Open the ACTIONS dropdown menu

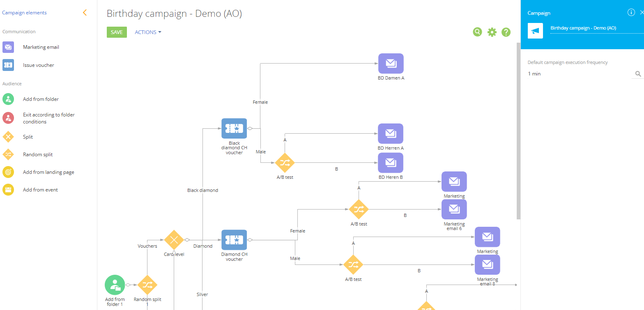click(148, 32)
